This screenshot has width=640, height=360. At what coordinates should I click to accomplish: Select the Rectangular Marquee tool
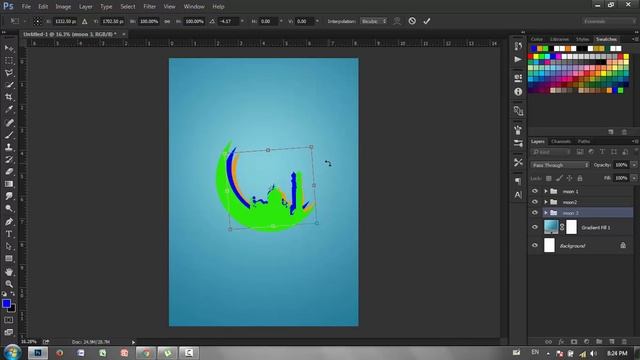[x=9, y=60]
